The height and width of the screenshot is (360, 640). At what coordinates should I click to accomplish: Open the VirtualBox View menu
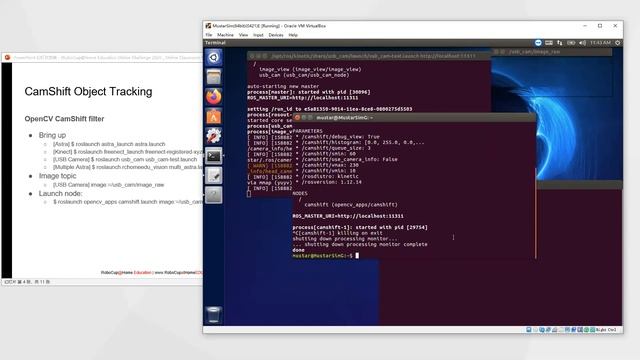click(x=243, y=35)
